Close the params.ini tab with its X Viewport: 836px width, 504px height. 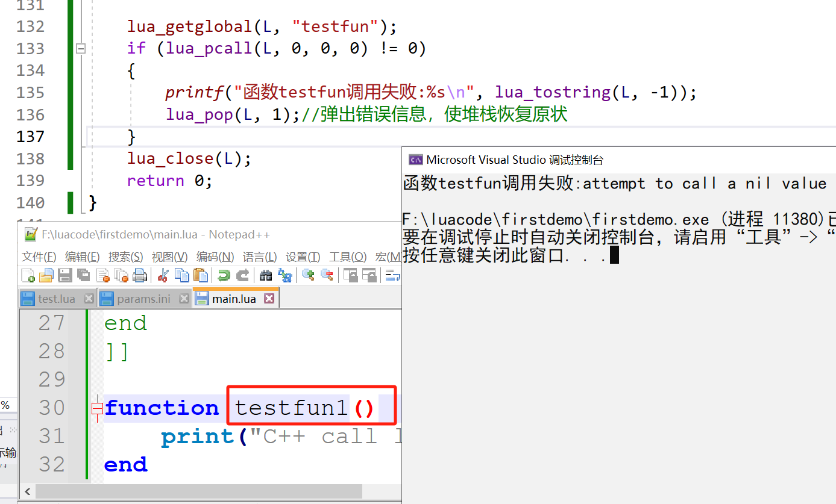click(183, 298)
